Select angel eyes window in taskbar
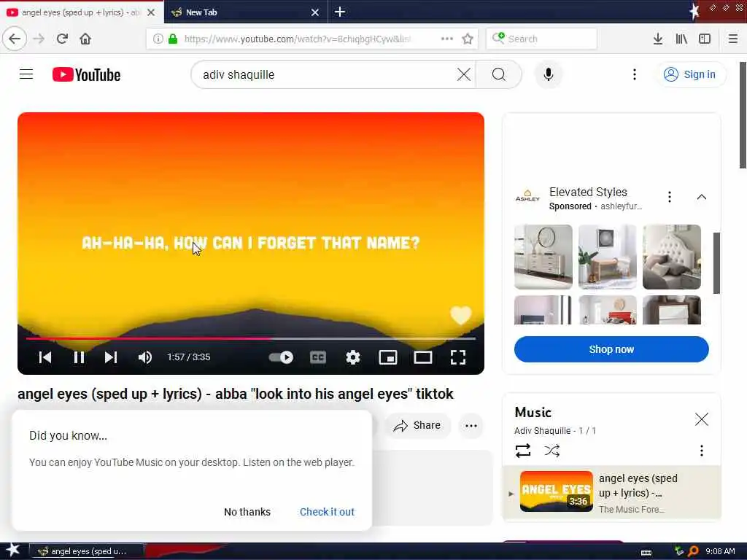747x560 pixels. click(87, 551)
